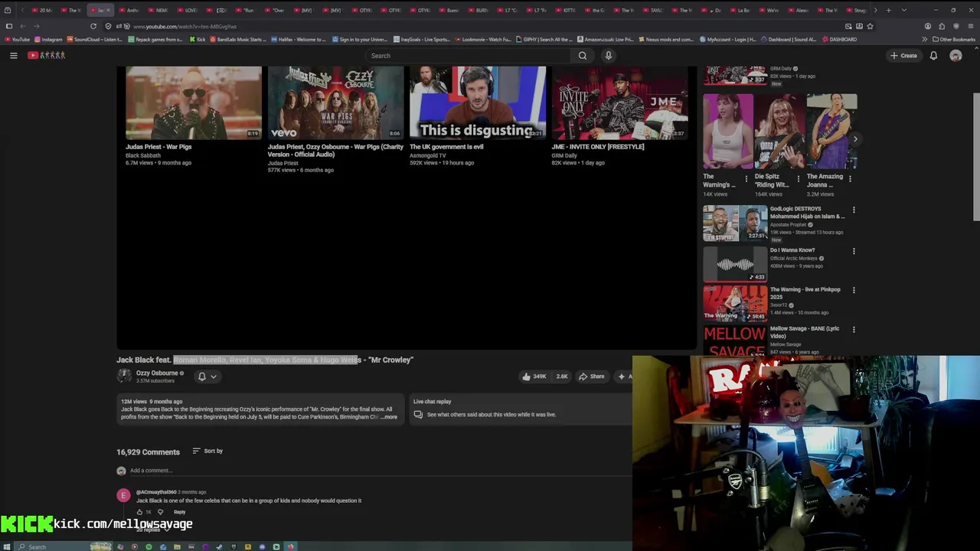Open the Die Spitz 'Riding Wit...' short
The image size is (980, 551).
(779, 132)
